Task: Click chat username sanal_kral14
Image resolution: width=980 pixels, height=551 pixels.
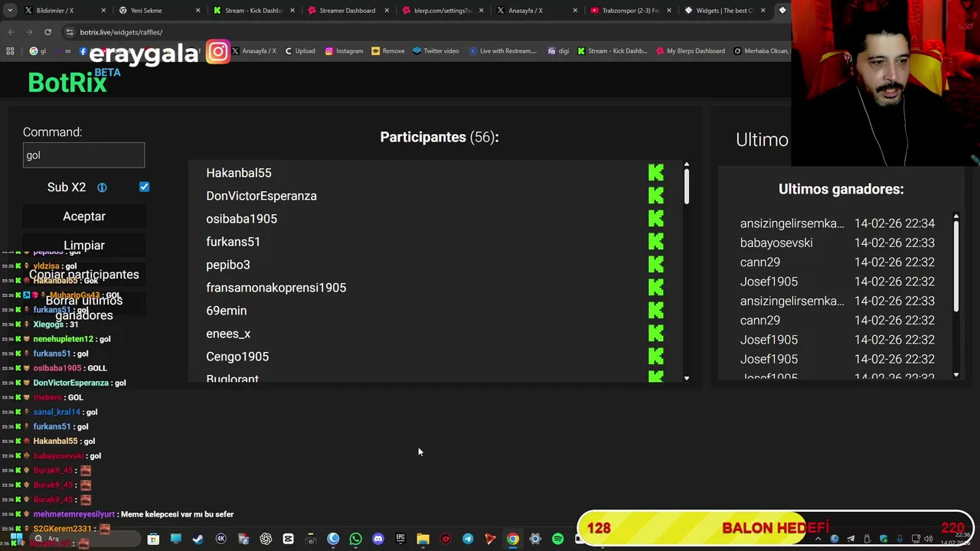Action: point(57,412)
